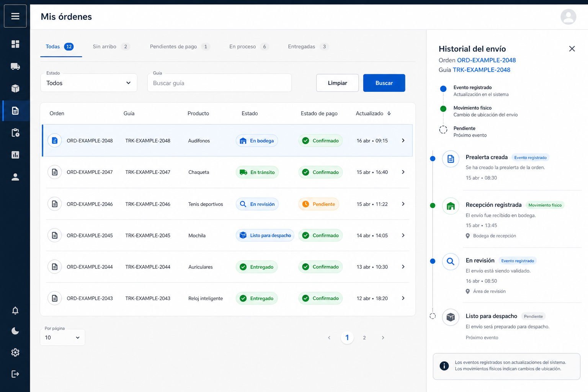
Task: Click document icon of ORD-EXAMPLE-2047 row
Action: coord(55,172)
